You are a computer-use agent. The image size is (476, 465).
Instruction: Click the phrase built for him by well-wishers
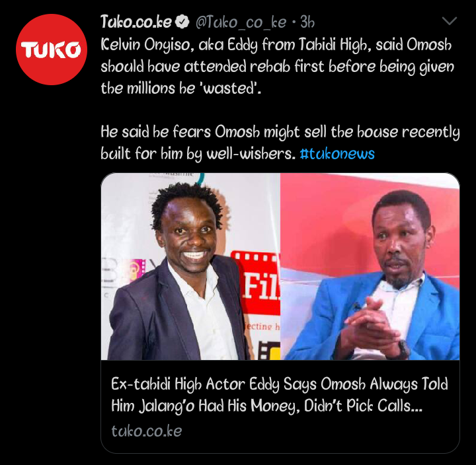[198, 153]
